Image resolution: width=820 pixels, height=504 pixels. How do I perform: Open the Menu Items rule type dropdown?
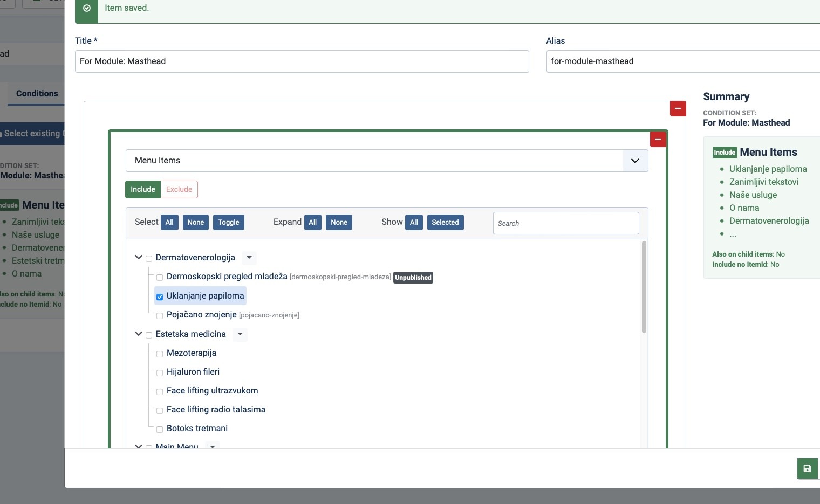tap(387, 161)
